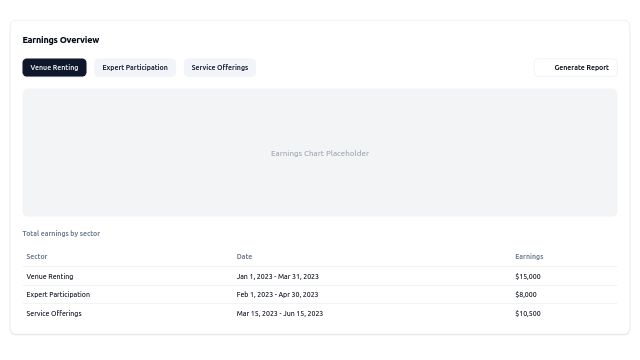Click the 'Total earnings by sector' caption
Viewport: 640px width, 360px height.
(x=61, y=233)
